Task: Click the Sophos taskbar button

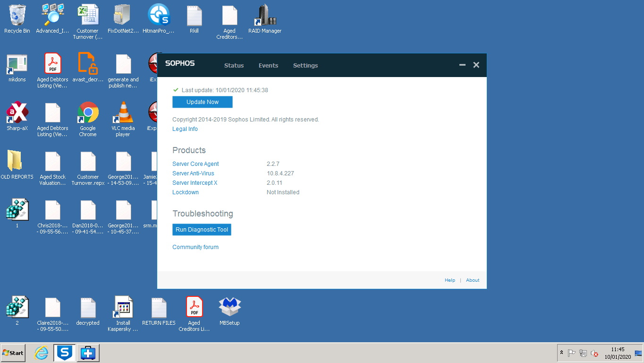Action: (65, 353)
